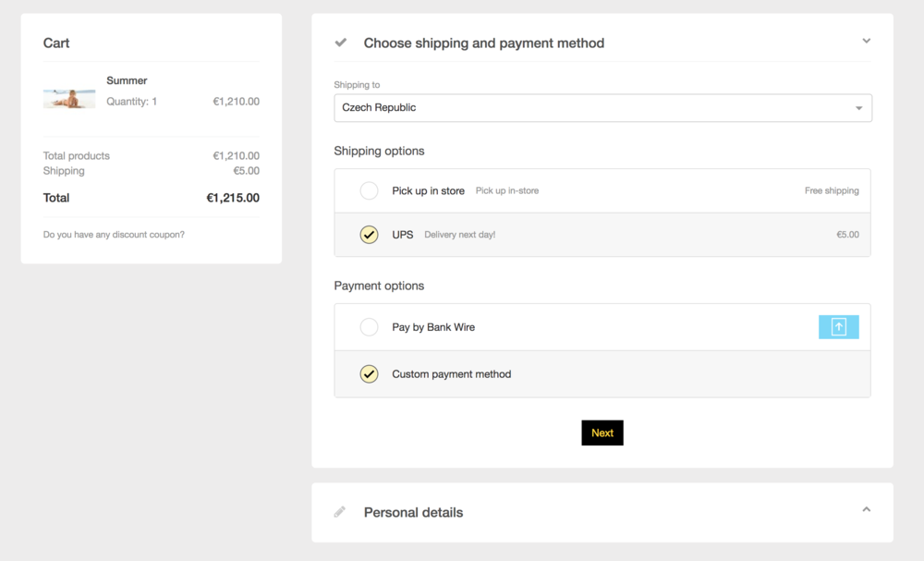Choose the Pay by Bank Wire radio button

(369, 327)
